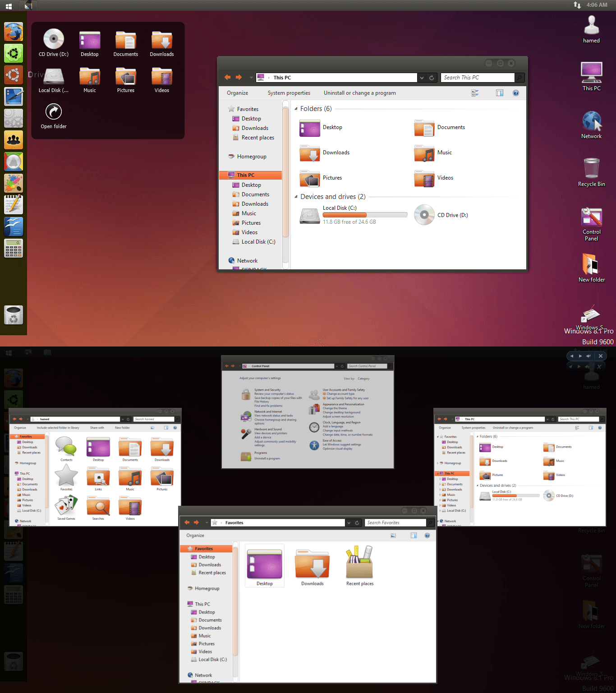Open the Calculator from the dock
The height and width of the screenshot is (693, 616).
[14, 248]
